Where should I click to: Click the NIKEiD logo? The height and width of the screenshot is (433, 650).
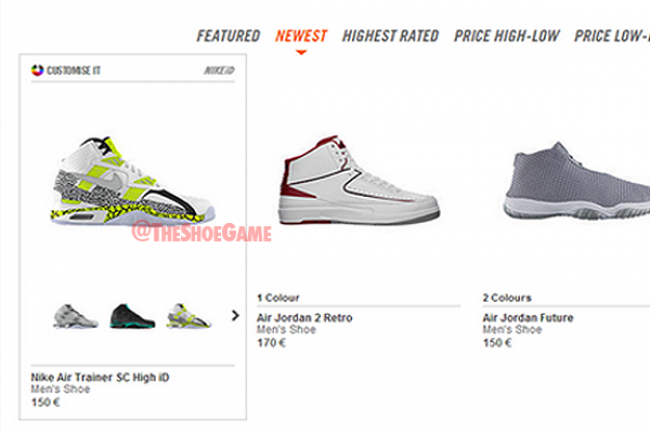point(219,70)
